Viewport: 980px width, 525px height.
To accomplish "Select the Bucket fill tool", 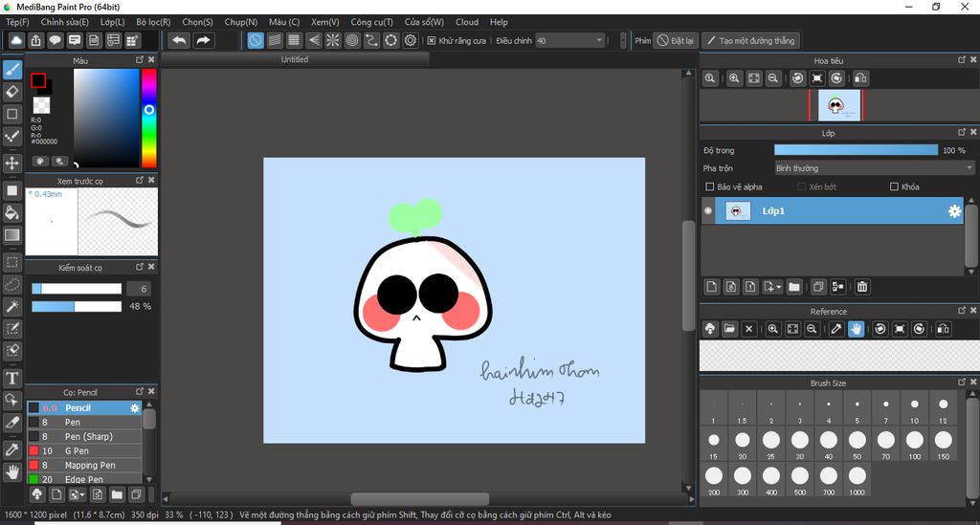I will (x=12, y=212).
